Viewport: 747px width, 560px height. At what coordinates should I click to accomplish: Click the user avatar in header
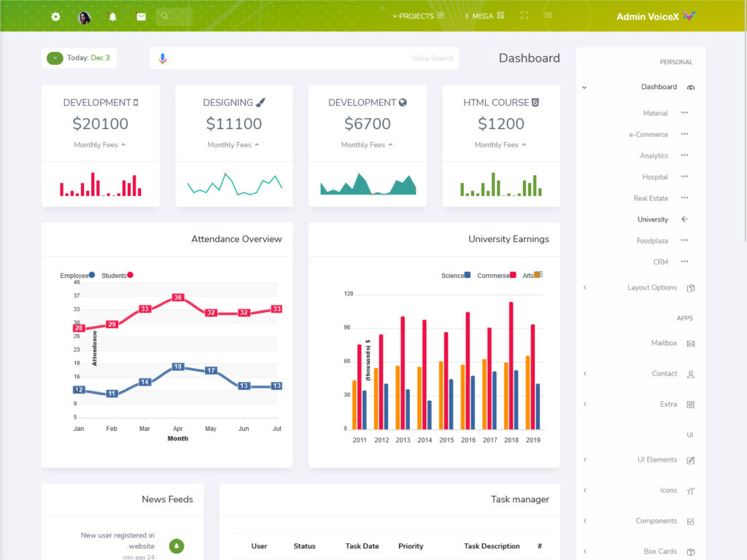click(x=84, y=17)
